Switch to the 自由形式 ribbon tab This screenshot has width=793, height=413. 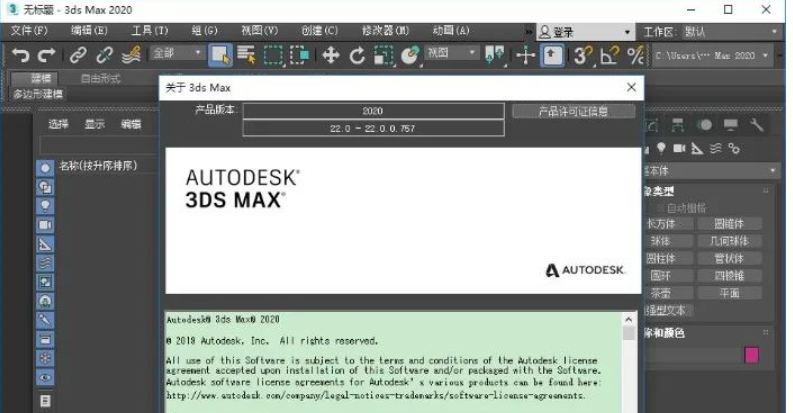(x=100, y=78)
